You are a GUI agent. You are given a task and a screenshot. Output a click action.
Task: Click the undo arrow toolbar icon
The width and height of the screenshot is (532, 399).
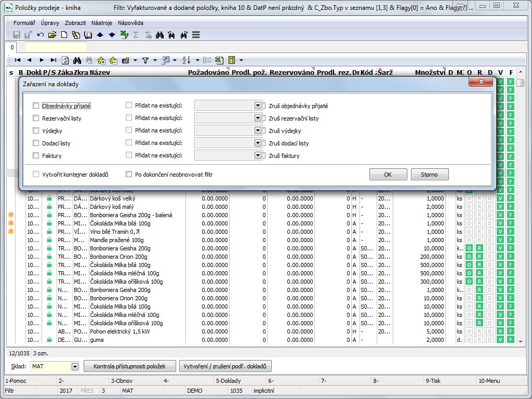41,35
